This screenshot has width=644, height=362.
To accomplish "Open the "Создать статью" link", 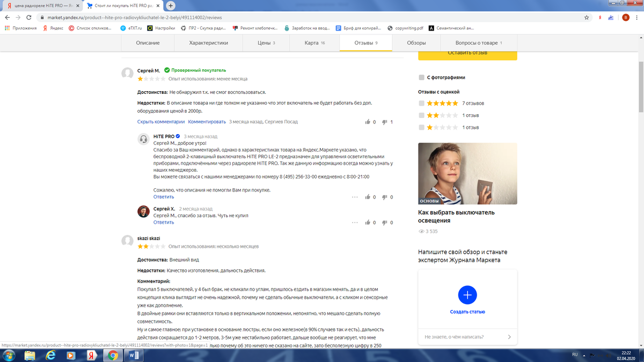I will pos(467,312).
